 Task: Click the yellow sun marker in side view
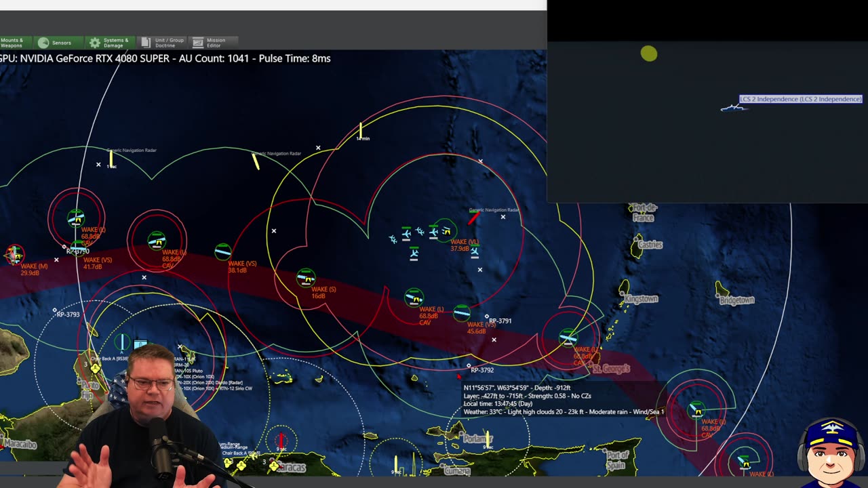tap(649, 54)
